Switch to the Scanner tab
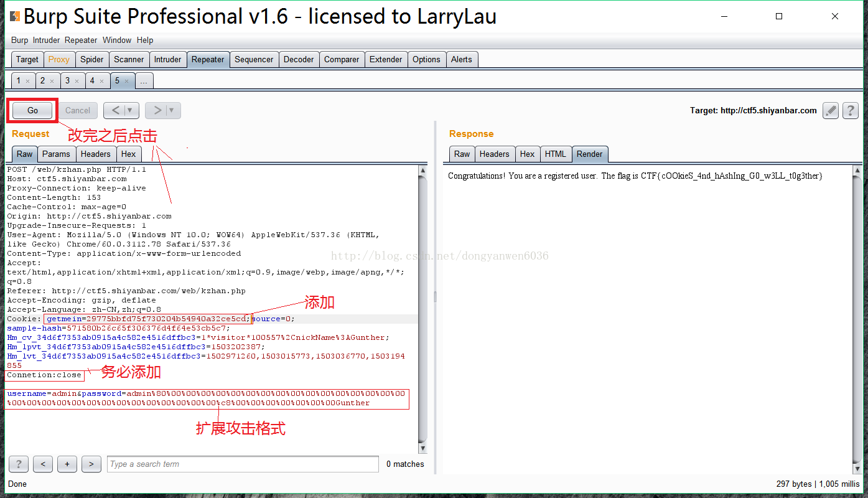868x498 pixels. pos(129,59)
